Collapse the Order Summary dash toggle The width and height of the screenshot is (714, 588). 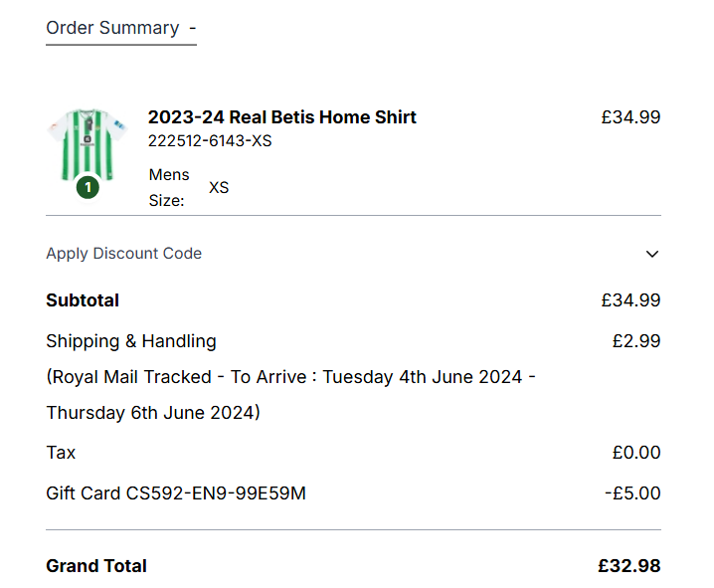click(192, 28)
